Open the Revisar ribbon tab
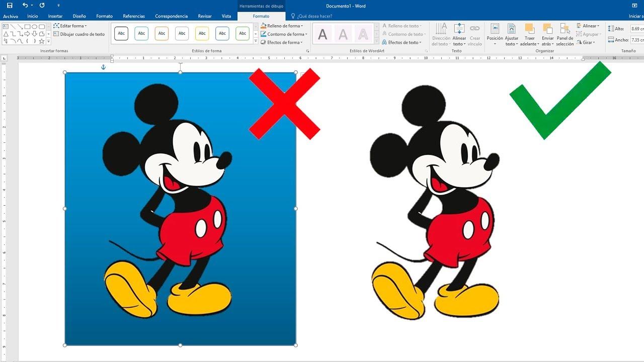This screenshot has height=362, width=644. coord(204,16)
